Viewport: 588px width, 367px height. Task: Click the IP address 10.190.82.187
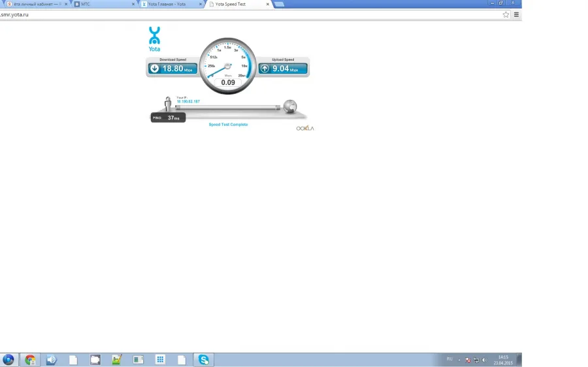[x=188, y=102]
